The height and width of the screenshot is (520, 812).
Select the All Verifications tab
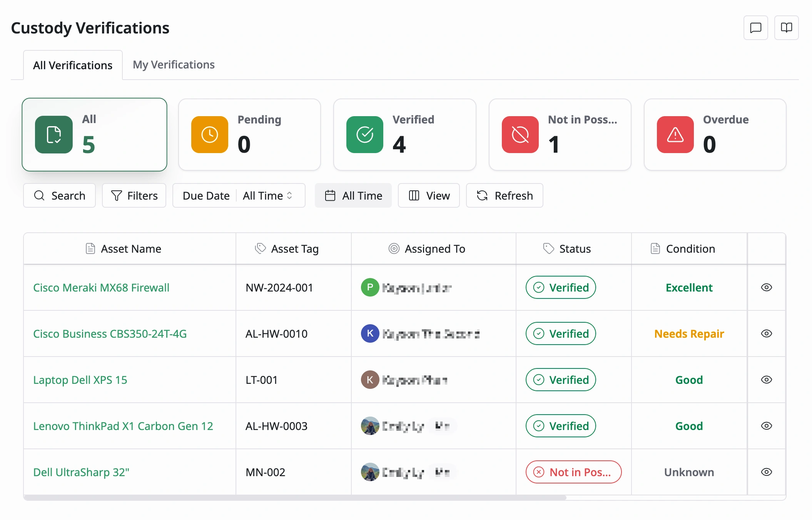73,65
